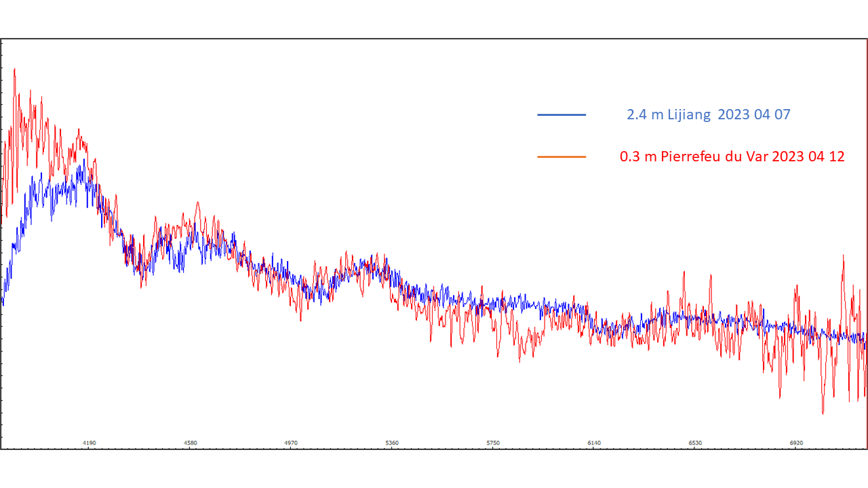Click the 4970 x-axis tick label

pos(291,443)
